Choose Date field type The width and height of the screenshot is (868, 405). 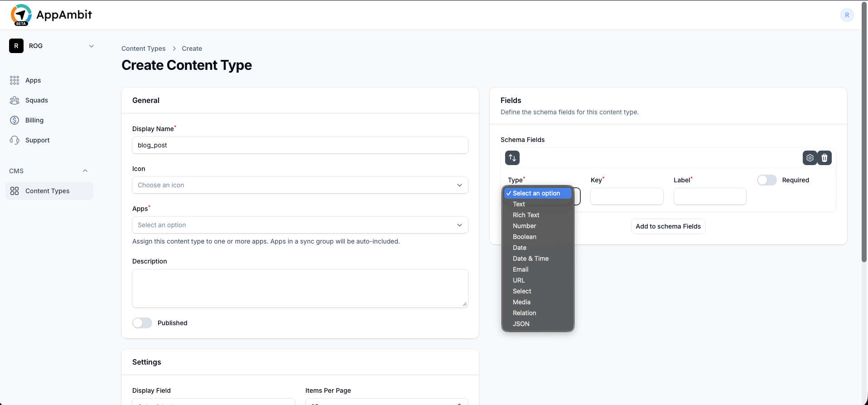click(x=538, y=248)
